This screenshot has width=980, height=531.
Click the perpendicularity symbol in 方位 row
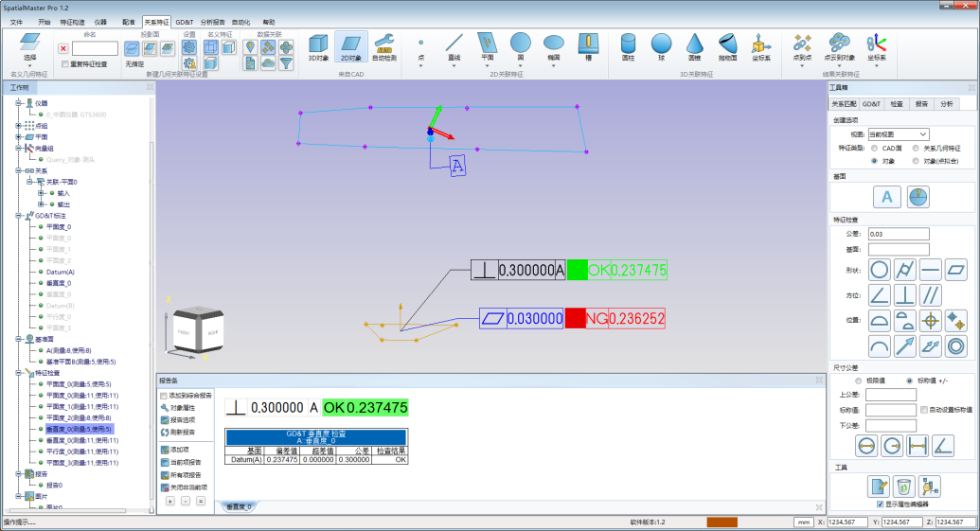[904, 295]
